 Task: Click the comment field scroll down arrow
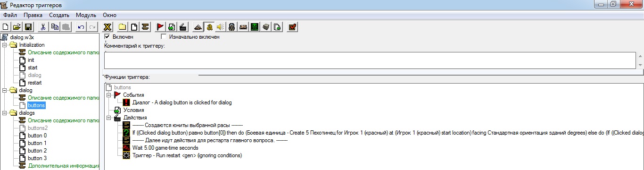tap(640, 65)
